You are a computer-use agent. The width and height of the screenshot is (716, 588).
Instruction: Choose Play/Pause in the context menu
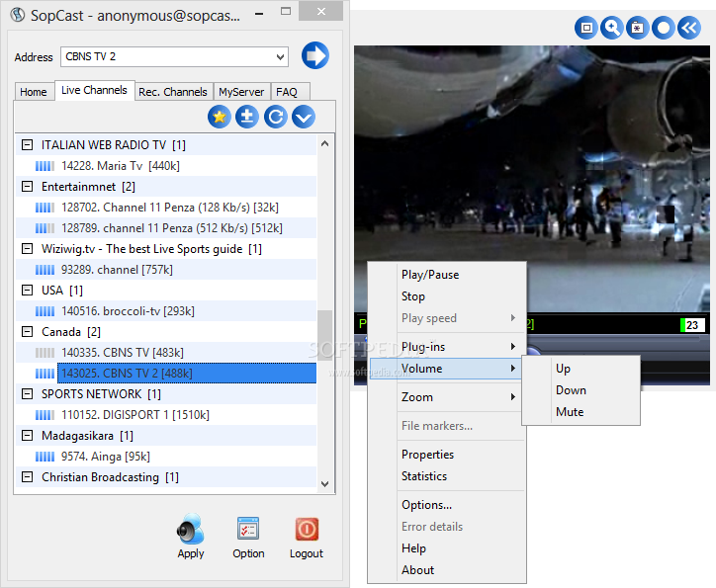(x=447, y=275)
